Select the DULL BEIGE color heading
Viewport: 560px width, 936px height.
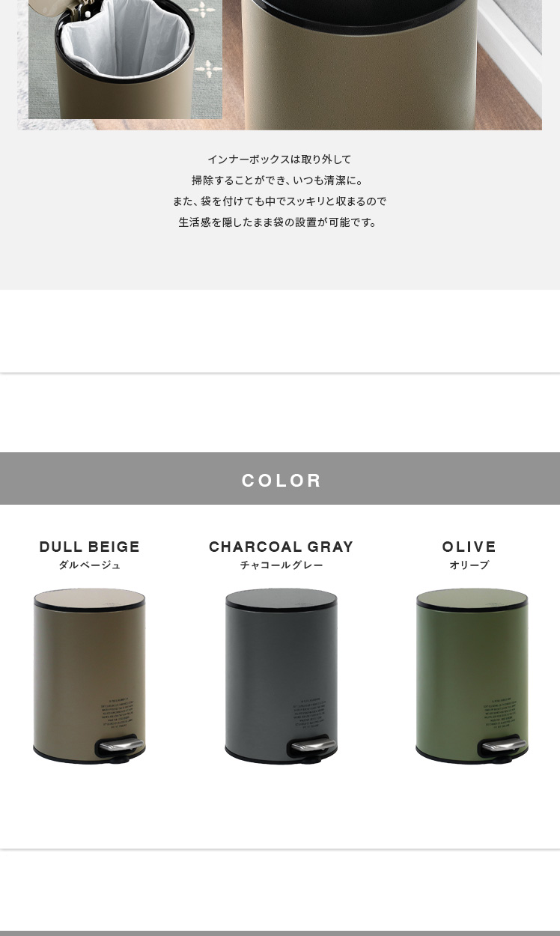[x=90, y=547]
